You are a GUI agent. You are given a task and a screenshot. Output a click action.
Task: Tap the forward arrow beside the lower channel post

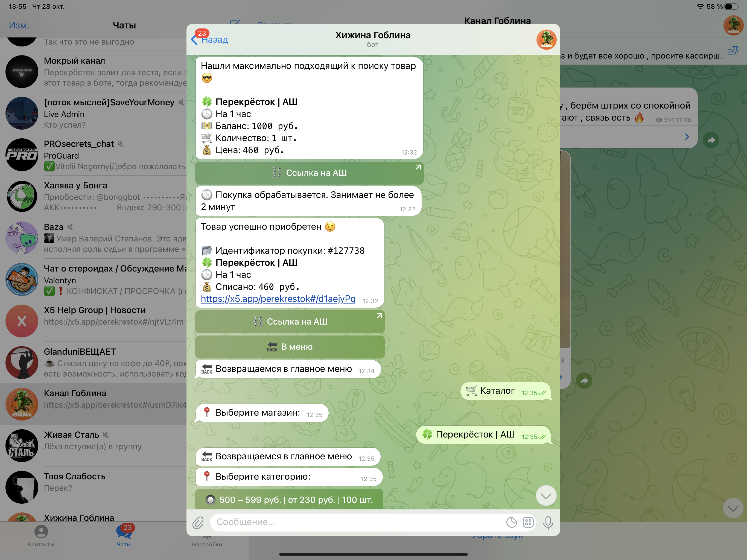click(584, 381)
